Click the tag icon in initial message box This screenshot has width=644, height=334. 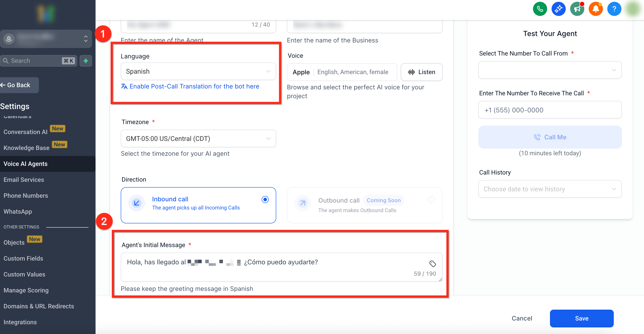click(x=433, y=263)
